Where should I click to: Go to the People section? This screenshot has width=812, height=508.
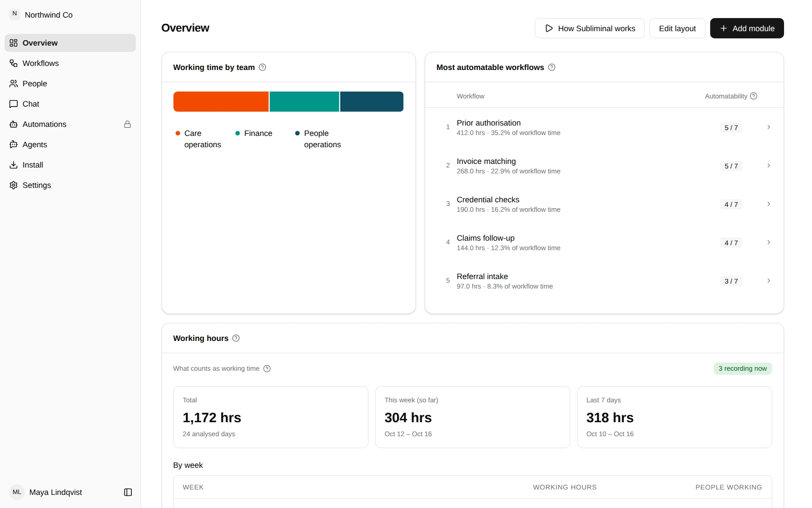[70, 84]
